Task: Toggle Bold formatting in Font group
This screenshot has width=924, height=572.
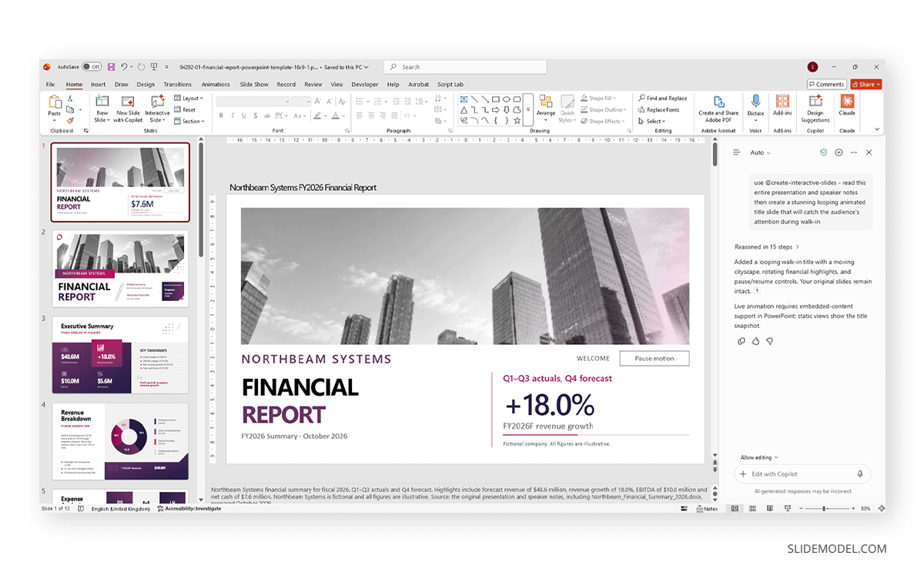Action: pos(221,115)
